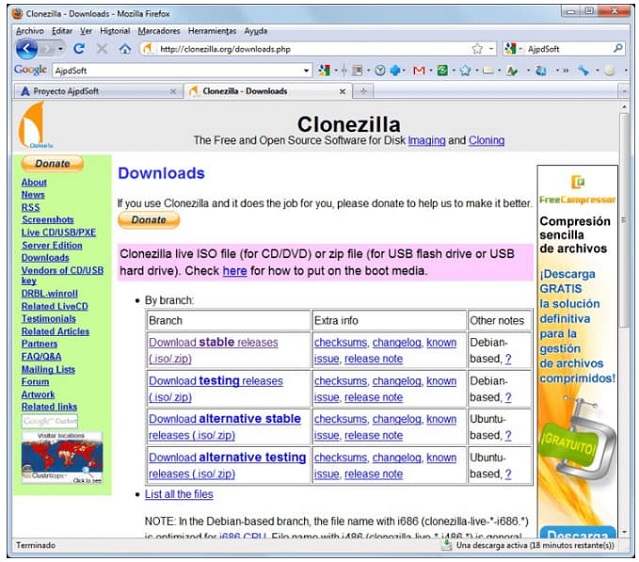Click the Google Custom search box in sidebar

pyautogui.click(x=50, y=421)
